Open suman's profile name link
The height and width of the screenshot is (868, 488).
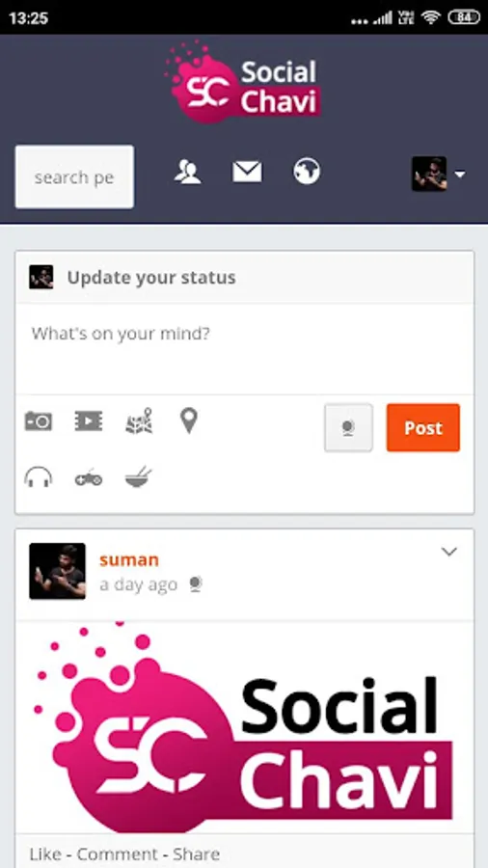click(129, 559)
